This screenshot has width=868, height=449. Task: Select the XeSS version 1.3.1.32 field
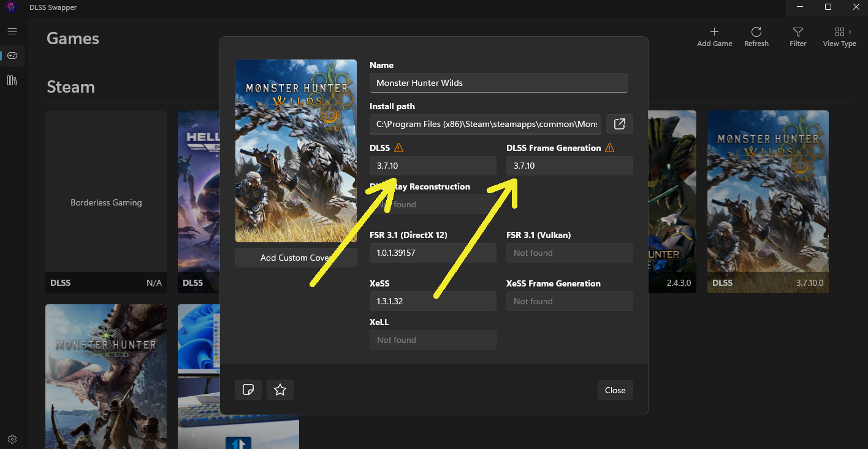pos(433,301)
